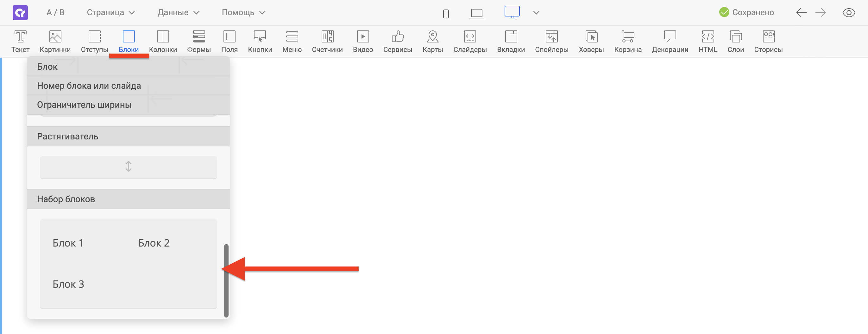The width and height of the screenshot is (868, 334).
Task: Click the stretcher vertical-arrow widget
Action: point(129,167)
